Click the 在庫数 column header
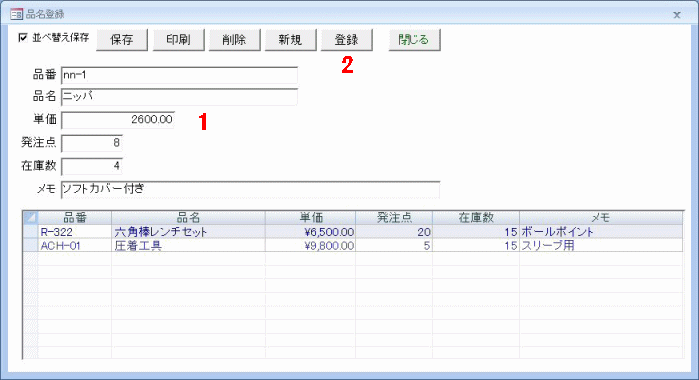The width and height of the screenshot is (699, 380). pos(476,218)
